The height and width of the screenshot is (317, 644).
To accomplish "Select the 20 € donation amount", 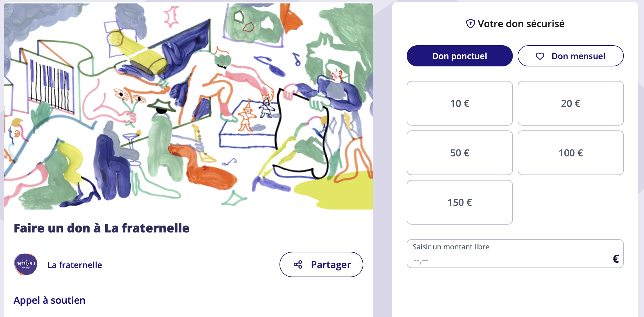I will [570, 103].
